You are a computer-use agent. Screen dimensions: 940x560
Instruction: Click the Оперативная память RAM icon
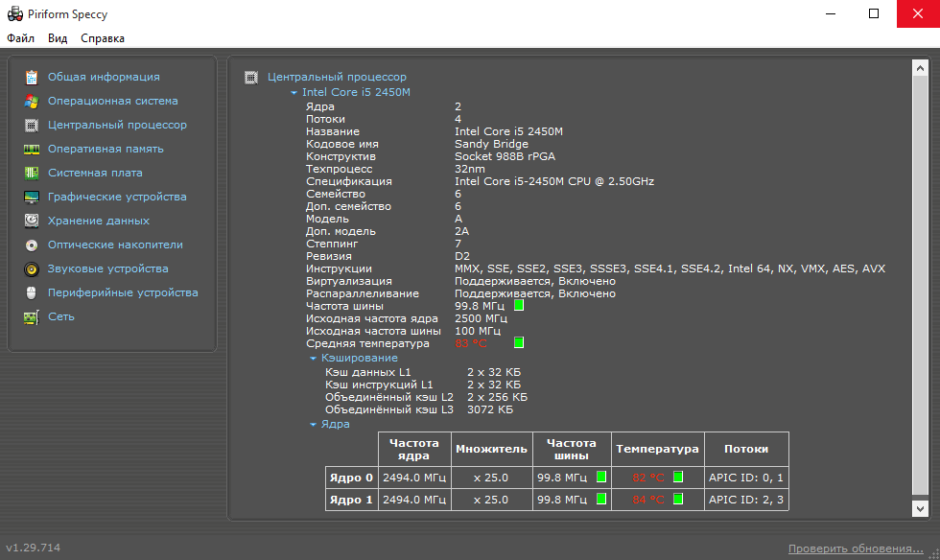coord(31,149)
